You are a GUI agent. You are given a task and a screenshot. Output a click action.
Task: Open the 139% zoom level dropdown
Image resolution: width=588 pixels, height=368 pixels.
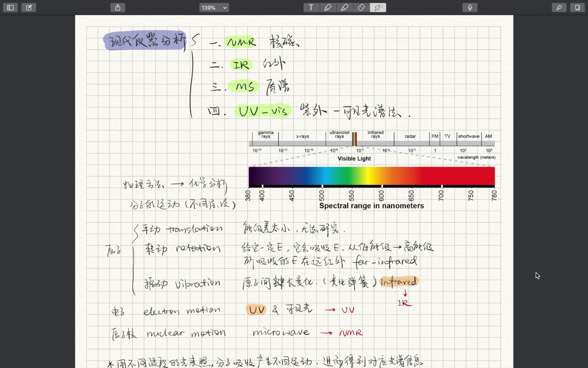click(x=214, y=7)
